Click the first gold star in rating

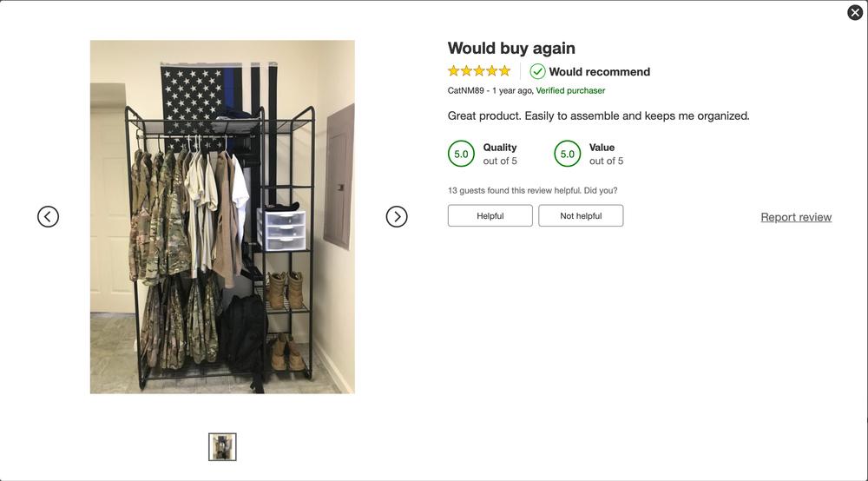453,71
